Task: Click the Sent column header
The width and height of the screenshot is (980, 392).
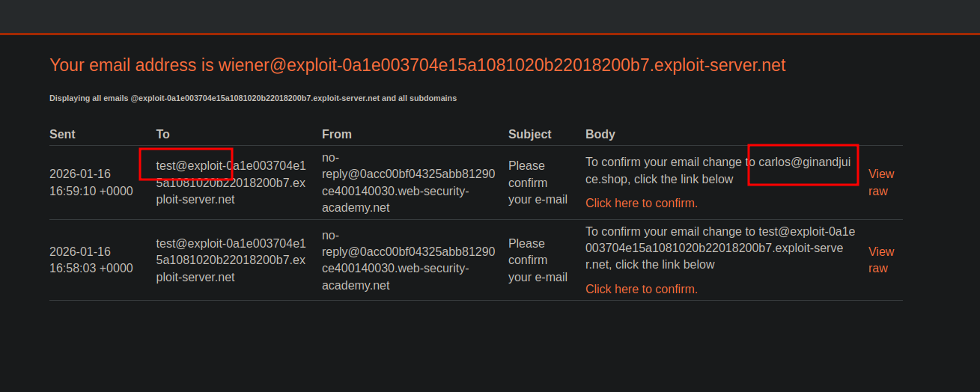Action: [x=62, y=135]
